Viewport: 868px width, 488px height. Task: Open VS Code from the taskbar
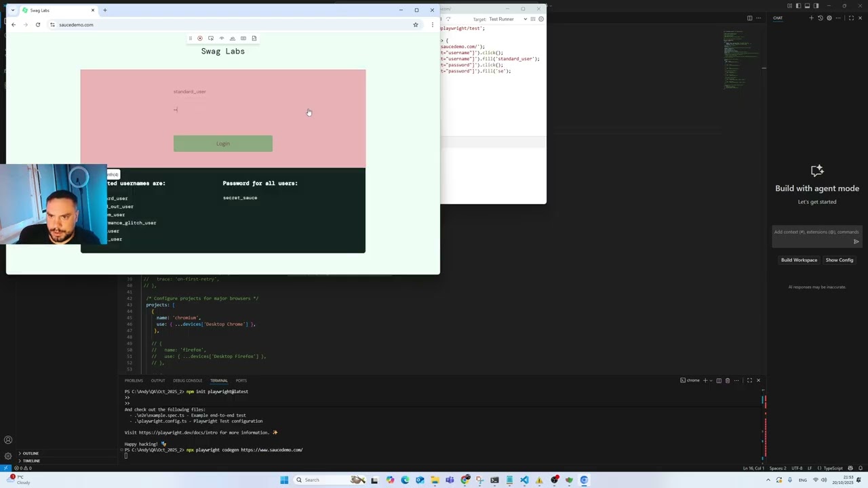point(524,480)
